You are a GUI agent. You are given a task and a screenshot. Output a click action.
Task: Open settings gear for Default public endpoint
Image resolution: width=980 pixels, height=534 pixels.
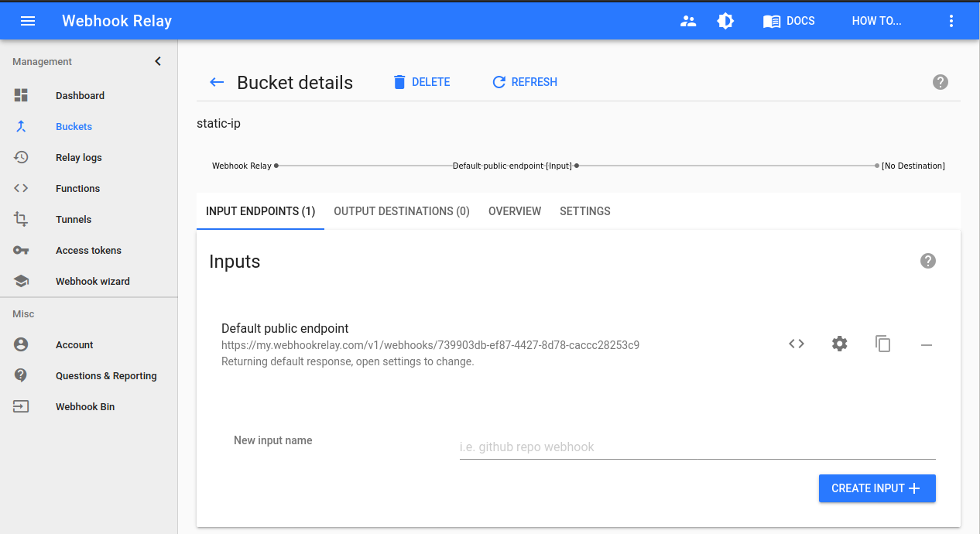click(x=840, y=344)
